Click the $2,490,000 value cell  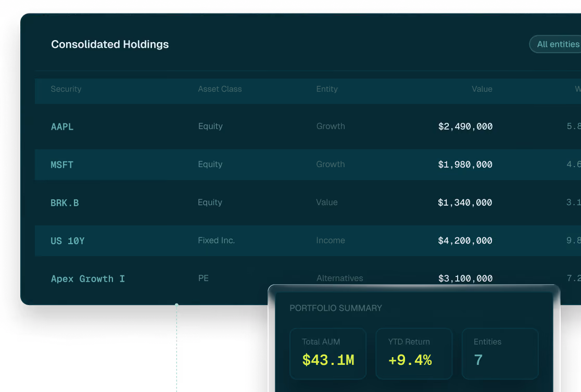(x=465, y=127)
